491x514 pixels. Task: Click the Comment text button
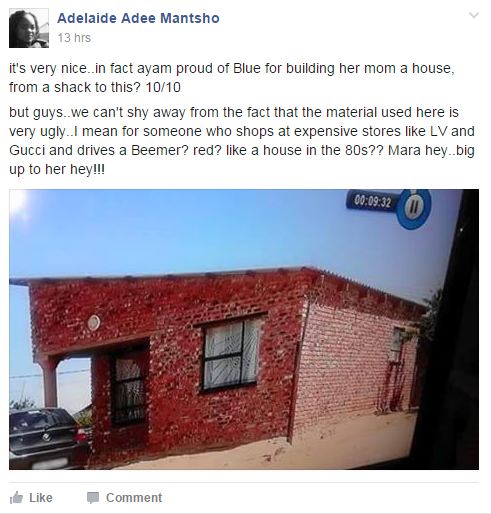134,498
